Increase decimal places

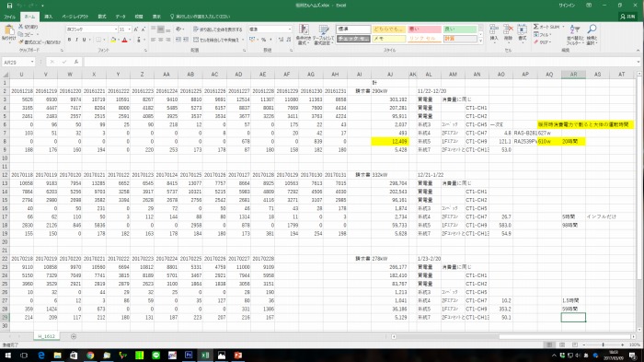coord(281,40)
